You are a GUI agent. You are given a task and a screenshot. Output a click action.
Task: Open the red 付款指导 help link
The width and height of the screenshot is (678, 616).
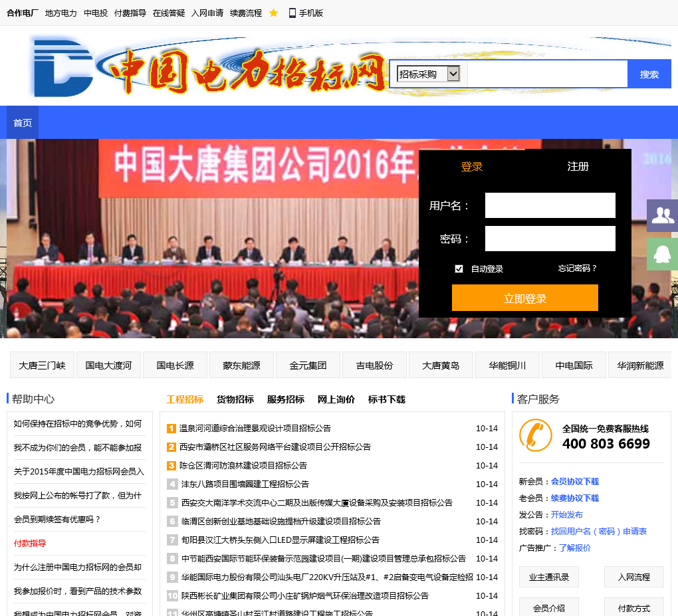(x=30, y=543)
